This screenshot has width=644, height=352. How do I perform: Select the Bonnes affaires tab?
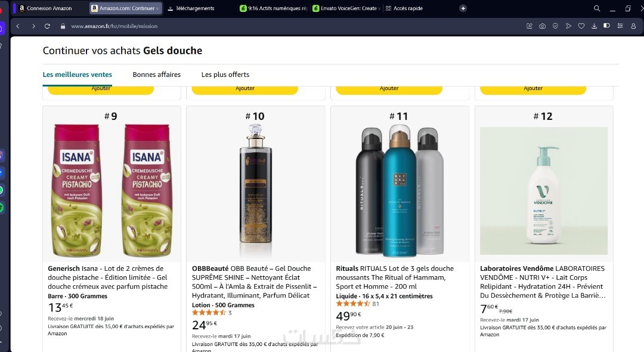(x=156, y=75)
